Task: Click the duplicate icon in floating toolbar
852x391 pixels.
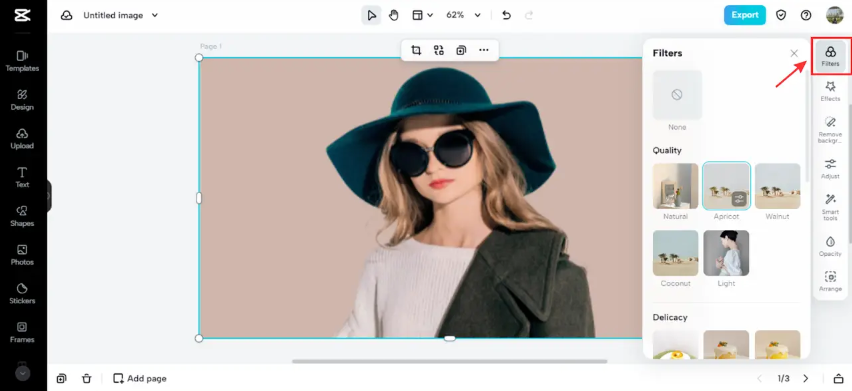Action: [x=461, y=51]
